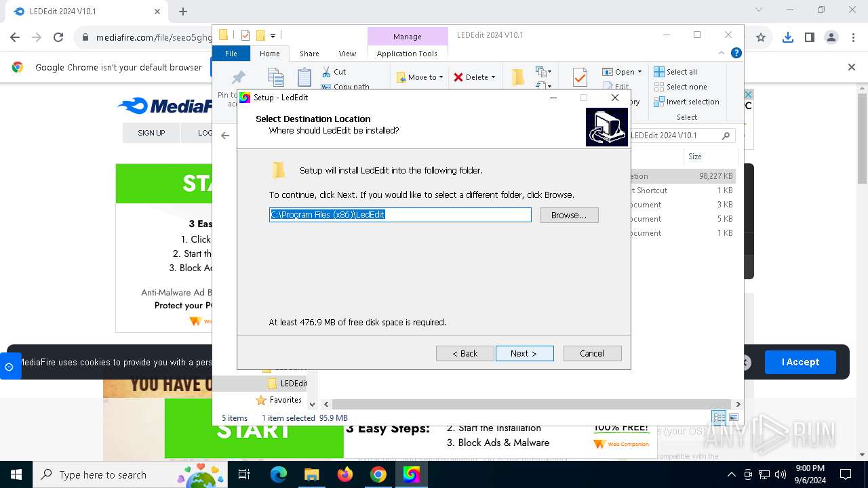Collapse the Explorer ribbon with chevron
Viewport: 868px width, 488px height.
(x=722, y=53)
